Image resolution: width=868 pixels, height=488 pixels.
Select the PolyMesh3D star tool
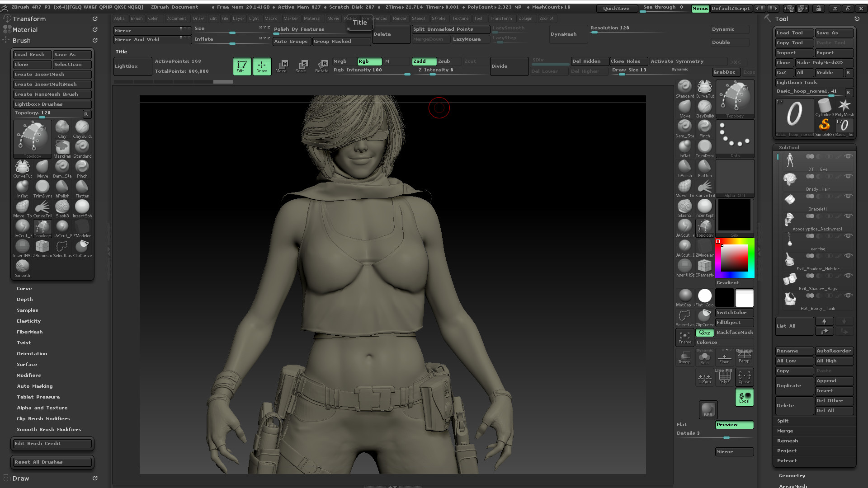844,108
